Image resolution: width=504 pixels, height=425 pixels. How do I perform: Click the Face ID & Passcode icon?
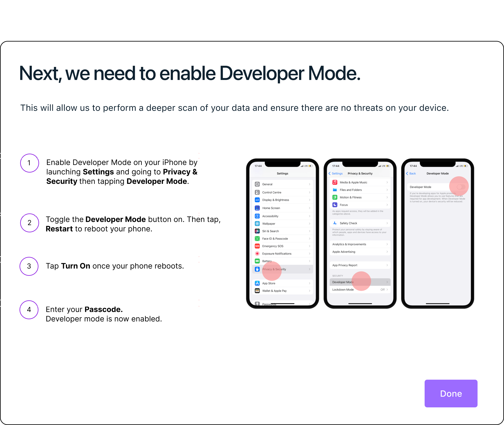(257, 239)
